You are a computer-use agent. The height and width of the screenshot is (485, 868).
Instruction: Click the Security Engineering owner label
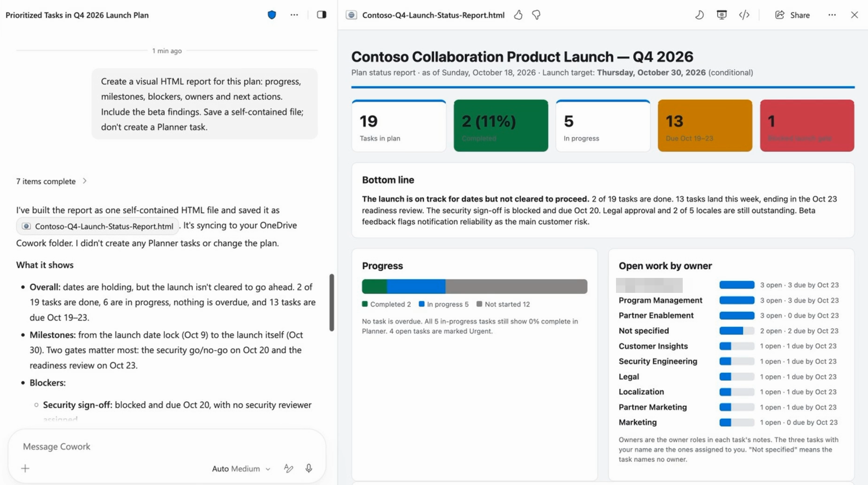(658, 361)
